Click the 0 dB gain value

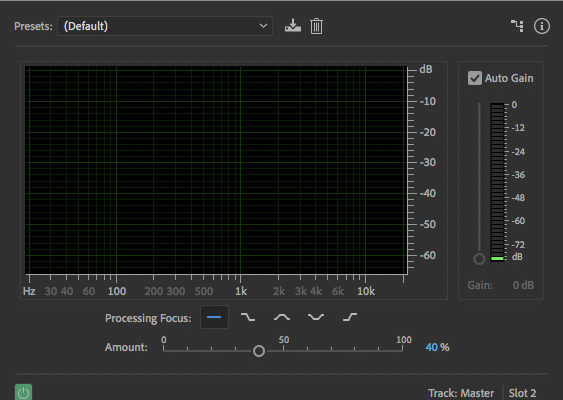(523, 285)
